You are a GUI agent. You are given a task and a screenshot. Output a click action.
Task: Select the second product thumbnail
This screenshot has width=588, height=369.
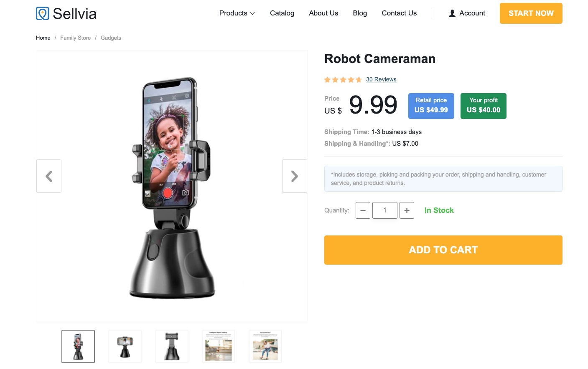tap(125, 346)
